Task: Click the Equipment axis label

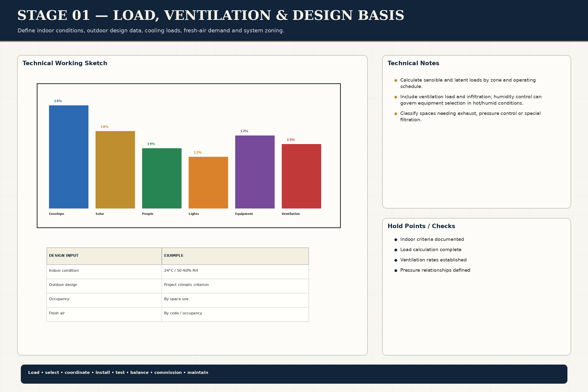Action: (x=244, y=214)
